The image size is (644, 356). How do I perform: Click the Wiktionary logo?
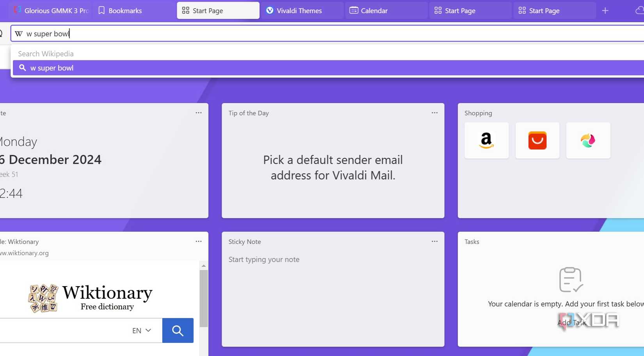[90, 298]
